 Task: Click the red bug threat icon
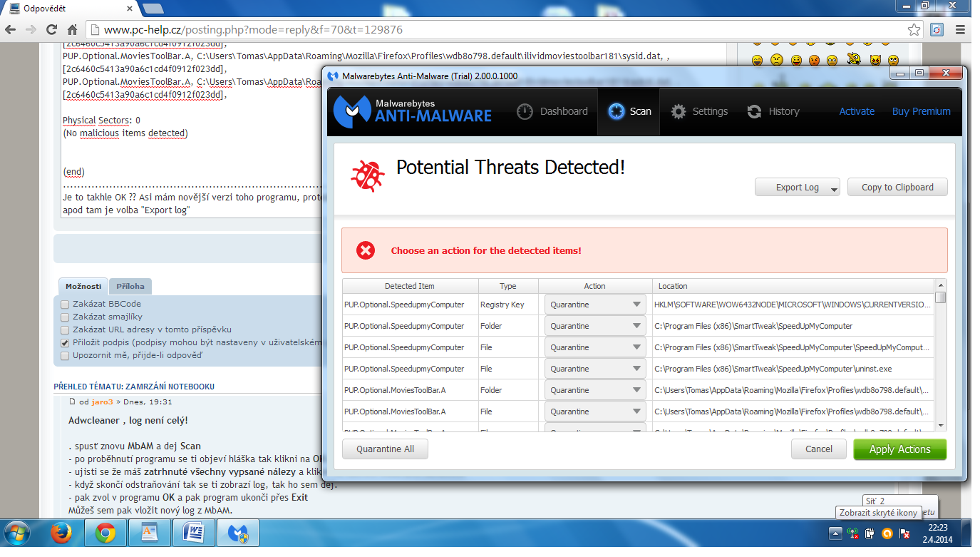tap(368, 175)
